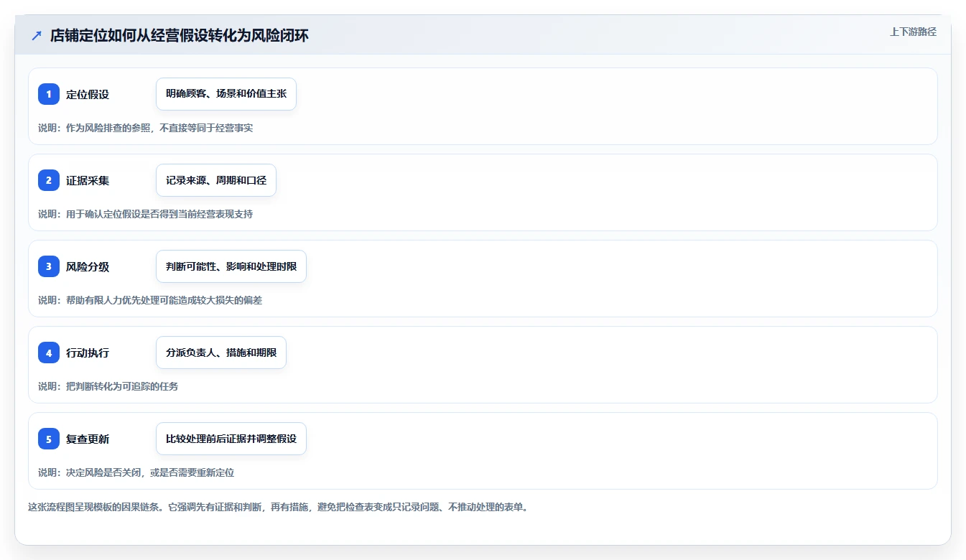Select the 记录来源、周期和口径 chip
Image resolution: width=966 pixels, height=560 pixels.
pos(216,180)
